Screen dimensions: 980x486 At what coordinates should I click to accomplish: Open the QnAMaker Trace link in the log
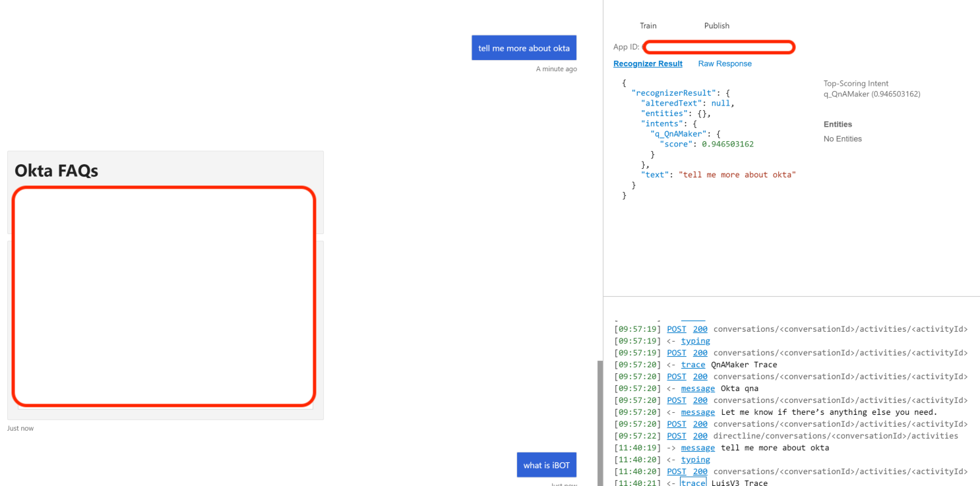(x=693, y=364)
